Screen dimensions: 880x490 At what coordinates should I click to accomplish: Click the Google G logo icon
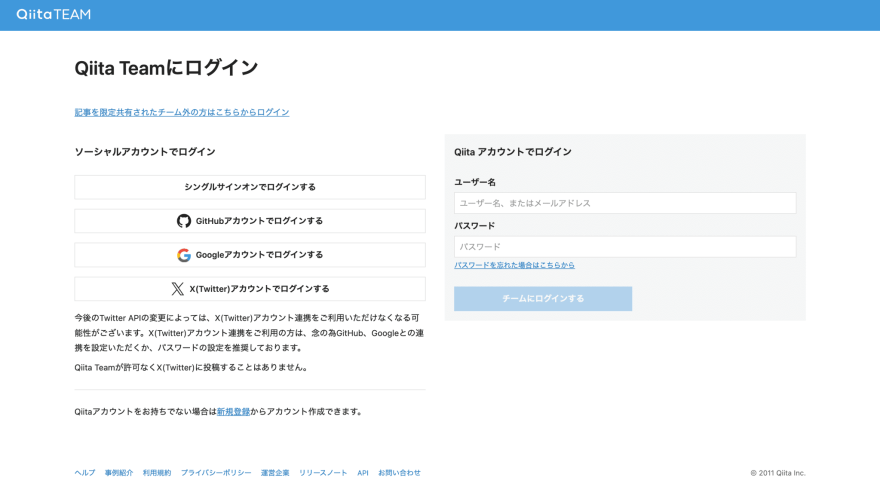tap(184, 255)
